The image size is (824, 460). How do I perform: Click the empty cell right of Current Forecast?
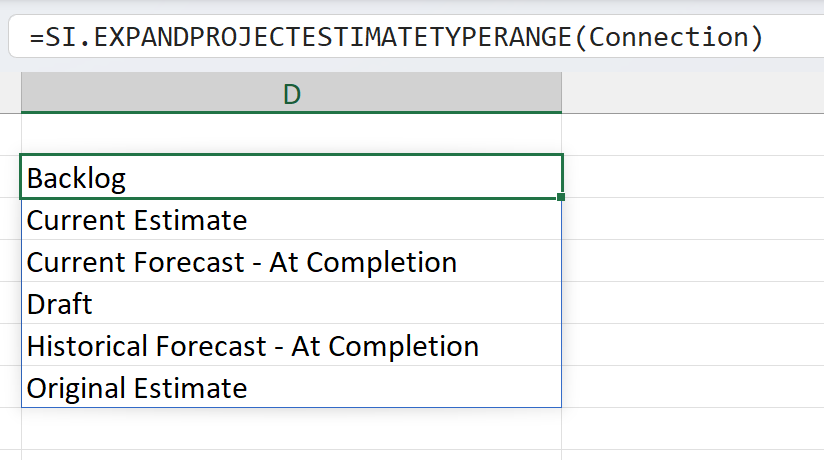point(692,262)
